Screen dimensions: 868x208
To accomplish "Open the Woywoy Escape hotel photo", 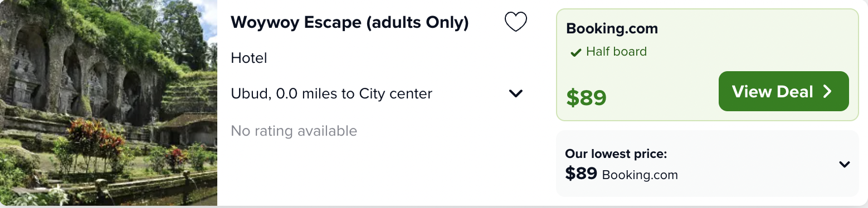I will [109, 103].
